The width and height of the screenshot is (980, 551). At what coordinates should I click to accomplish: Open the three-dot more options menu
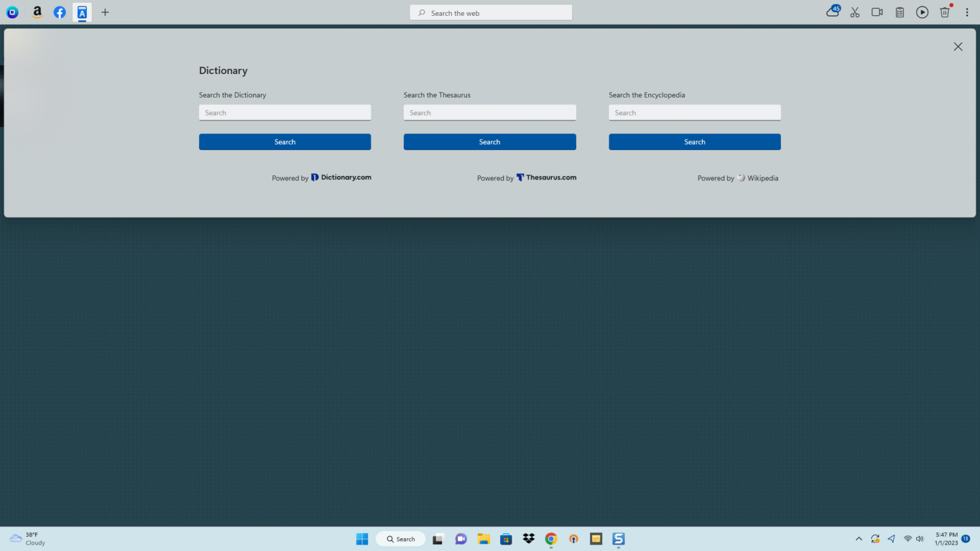coord(967,12)
